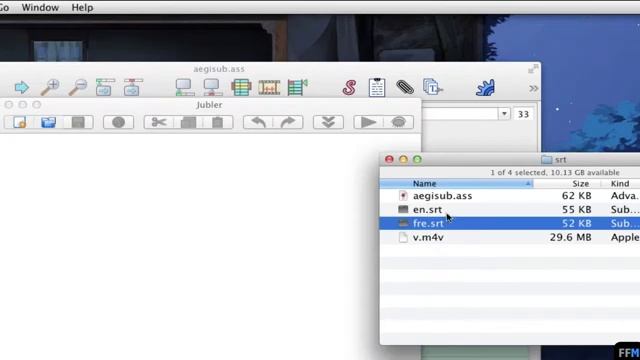
Task: Click speech-bubble icon in Jubler toolbar
Action: 398,122
